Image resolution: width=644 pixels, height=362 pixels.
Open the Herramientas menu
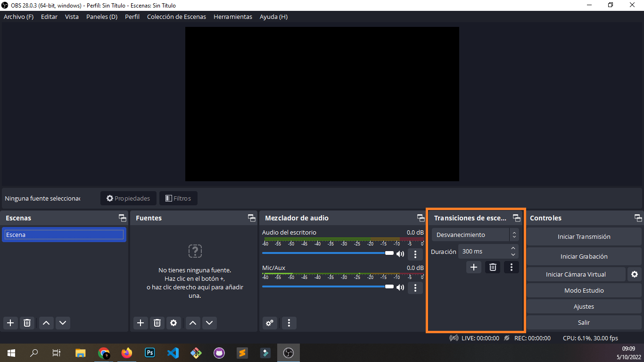232,17
